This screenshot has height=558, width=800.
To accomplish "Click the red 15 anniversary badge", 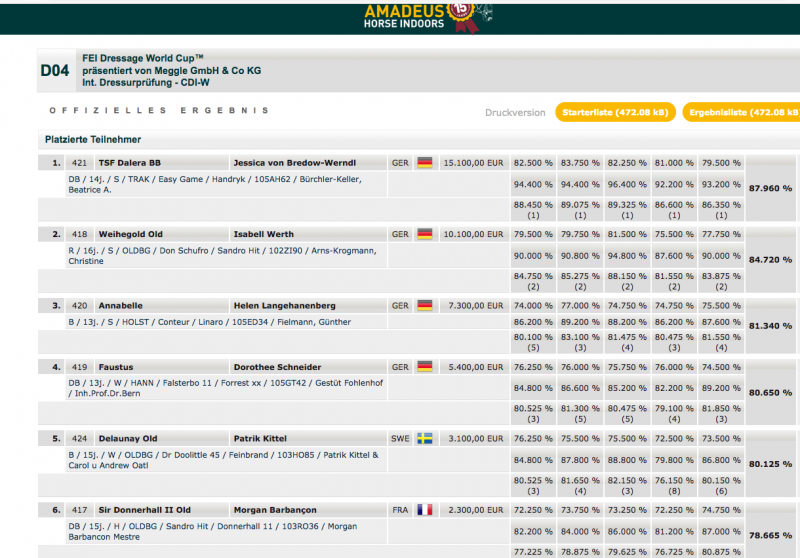I will pyautogui.click(x=460, y=13).
